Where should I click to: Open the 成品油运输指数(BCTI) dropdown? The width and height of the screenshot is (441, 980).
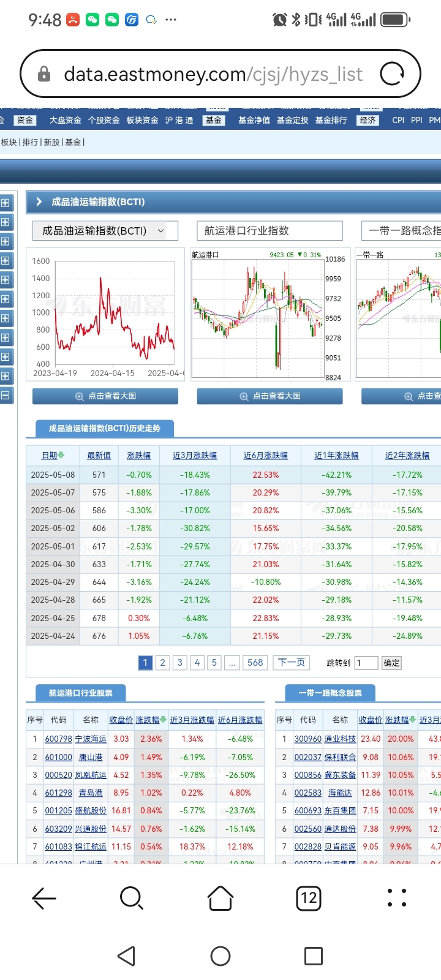(x=105, y=231)
